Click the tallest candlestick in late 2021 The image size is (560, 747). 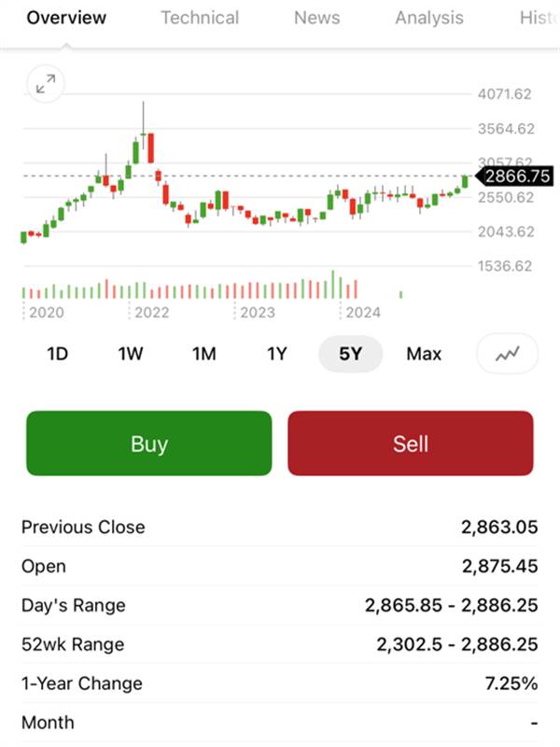coord(144,125)
